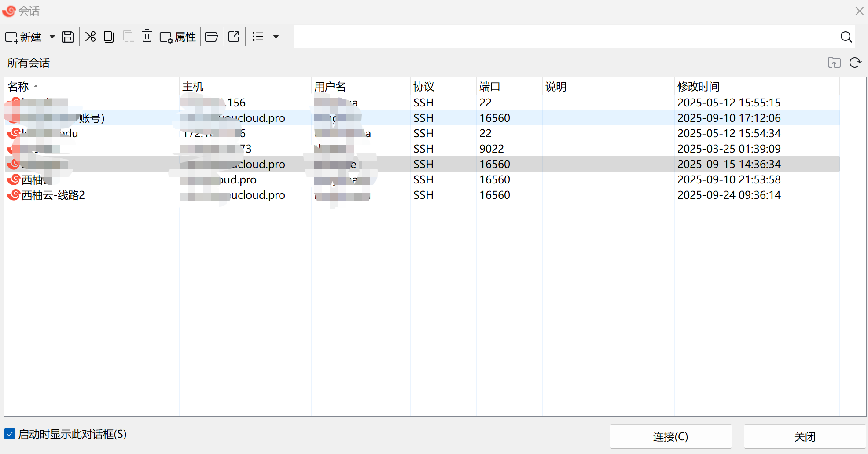Screen dimensions: 868x454
Task: Select the session with port 9022
Action: tap(422, 149)
